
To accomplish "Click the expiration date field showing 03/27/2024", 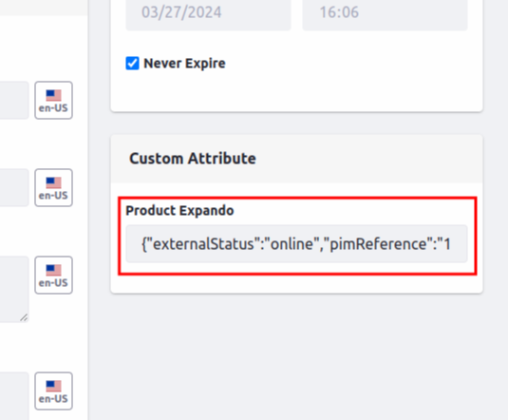I will coord(208,12).
